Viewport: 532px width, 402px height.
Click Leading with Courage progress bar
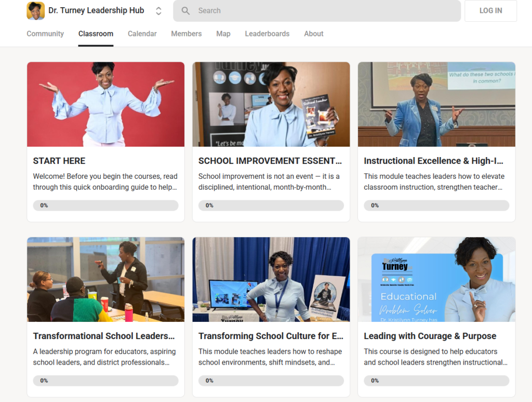pyautogui.click(x=436, y=381)
